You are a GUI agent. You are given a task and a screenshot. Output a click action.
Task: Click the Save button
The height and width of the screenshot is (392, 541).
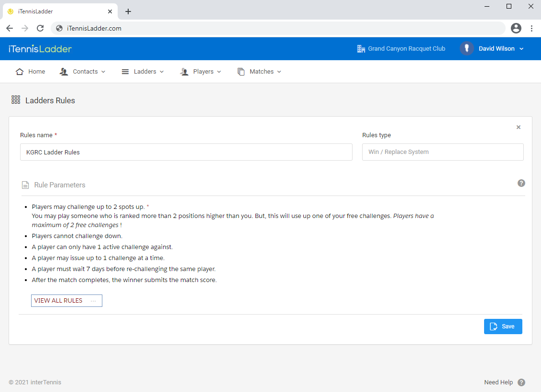coord(503,327)
